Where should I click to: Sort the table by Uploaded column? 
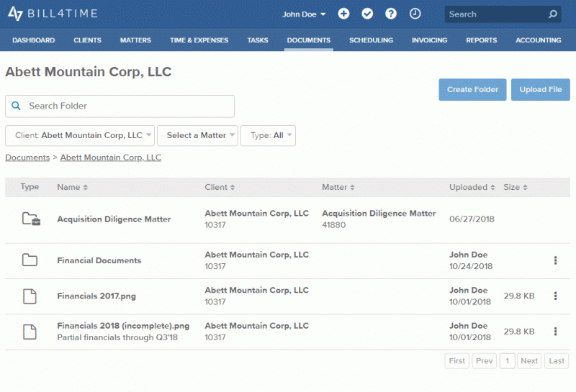tap(472, 187)
